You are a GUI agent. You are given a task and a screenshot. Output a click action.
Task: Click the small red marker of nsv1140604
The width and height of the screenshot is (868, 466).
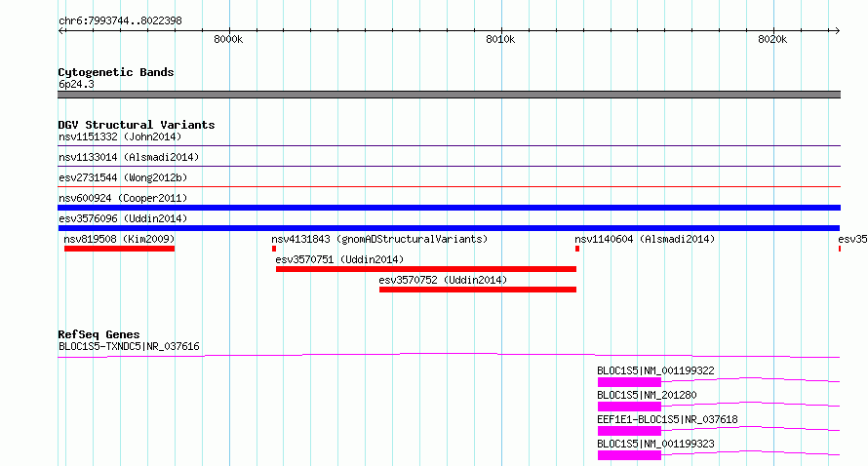pyautogui.click(x=577, y=249)
